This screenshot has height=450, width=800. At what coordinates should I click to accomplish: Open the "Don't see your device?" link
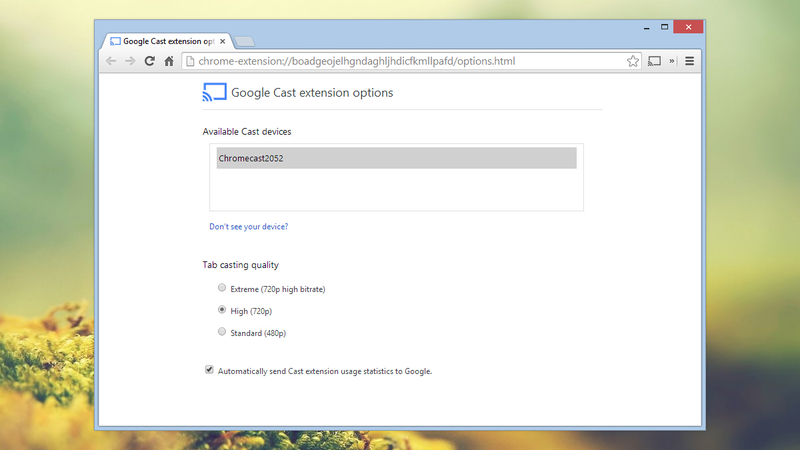248,227
